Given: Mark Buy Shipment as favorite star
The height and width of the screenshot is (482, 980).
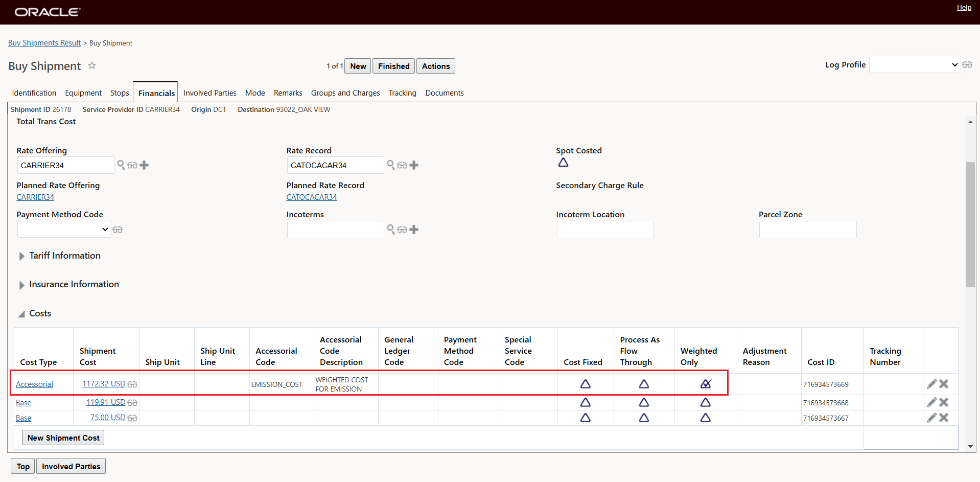Looking at the screenshot, I should point(92,65).
